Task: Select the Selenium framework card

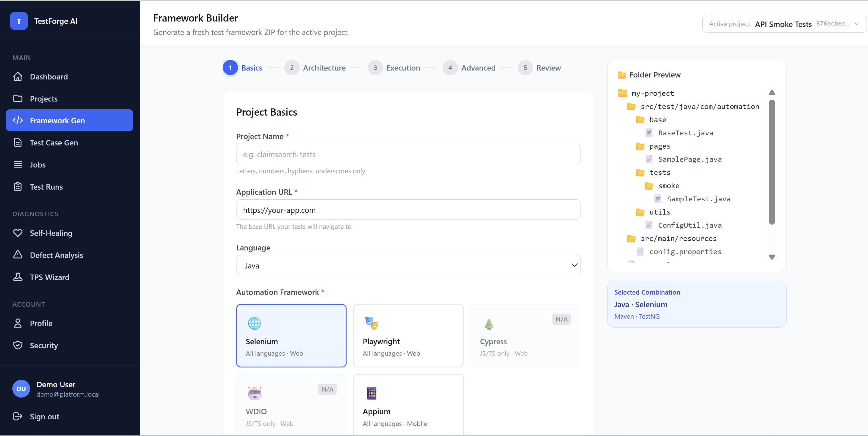Action: coord(291,336)
